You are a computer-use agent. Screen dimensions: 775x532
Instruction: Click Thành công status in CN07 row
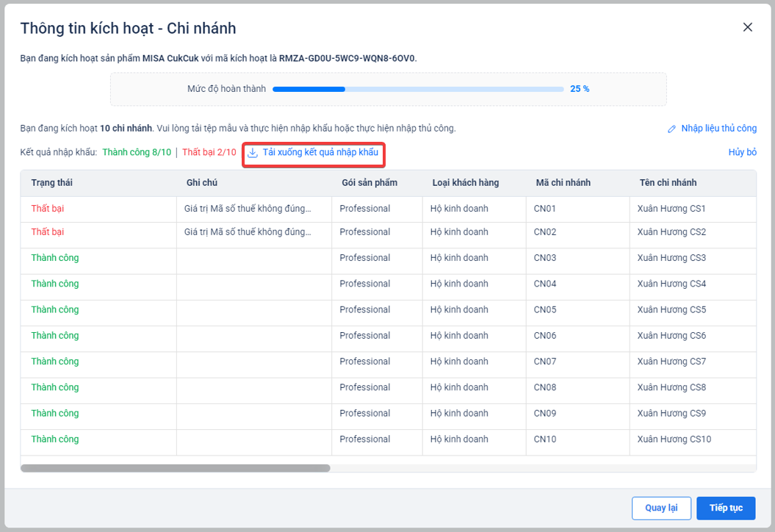click(x=55, y=362)
